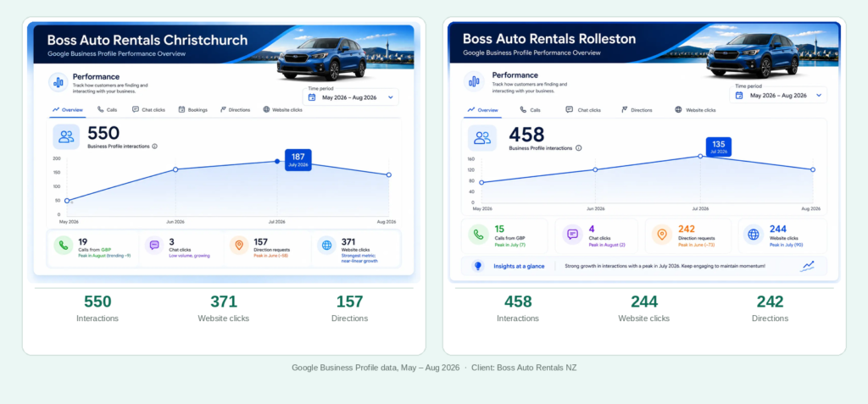Click globe icon on Rolleston Website clicks tab
The width and height of the screenshot is (868, 404).
pyautogui.click(x=678, y=109)
